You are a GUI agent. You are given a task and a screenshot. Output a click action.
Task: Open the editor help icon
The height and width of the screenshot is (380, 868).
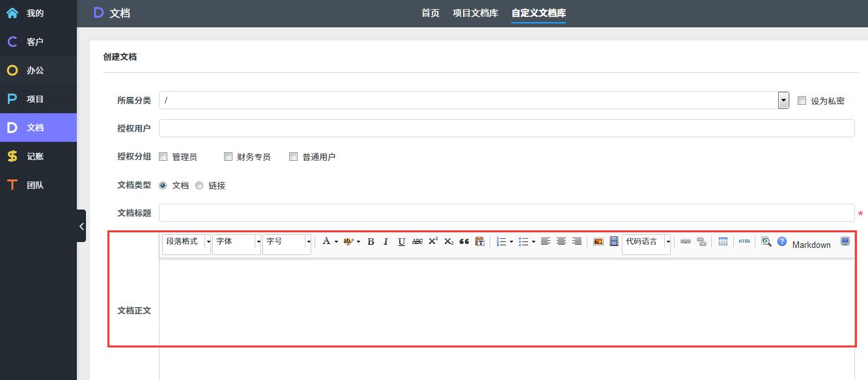pyautogui.click(x=782, y=241)
